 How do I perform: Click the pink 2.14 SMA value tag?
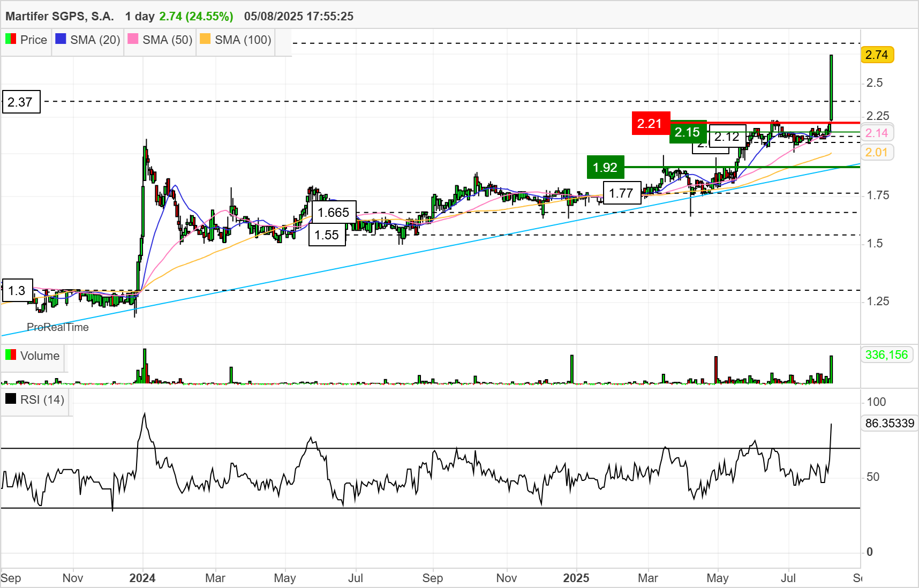pyautogui.click(x=877, y=133)
